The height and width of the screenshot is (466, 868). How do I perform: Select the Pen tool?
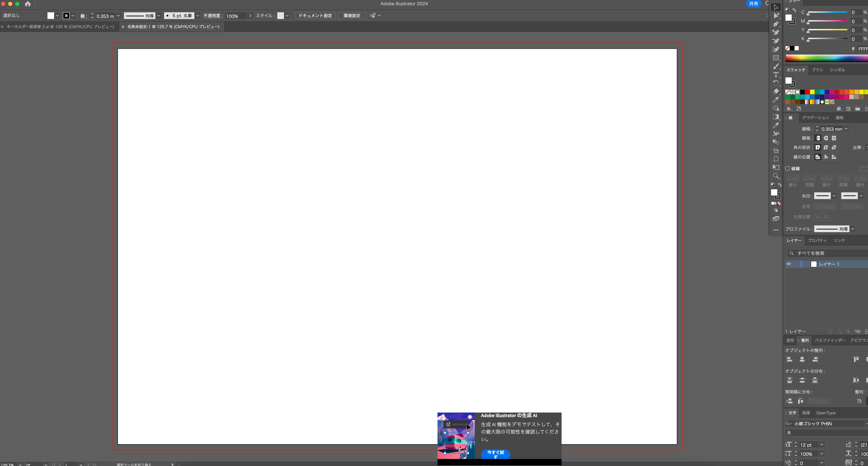(x=776, y=24)
